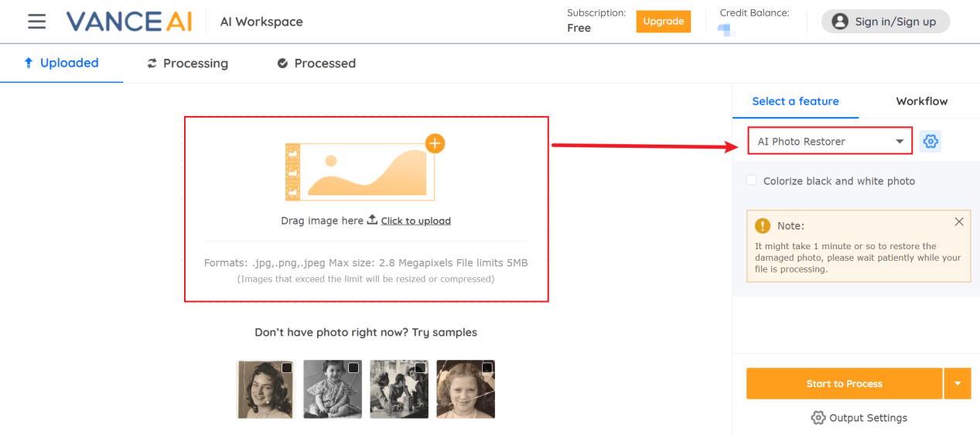Open the Start to Process arrow dropdown
This screenshot has width=980, height=435.
click(958, 384)
